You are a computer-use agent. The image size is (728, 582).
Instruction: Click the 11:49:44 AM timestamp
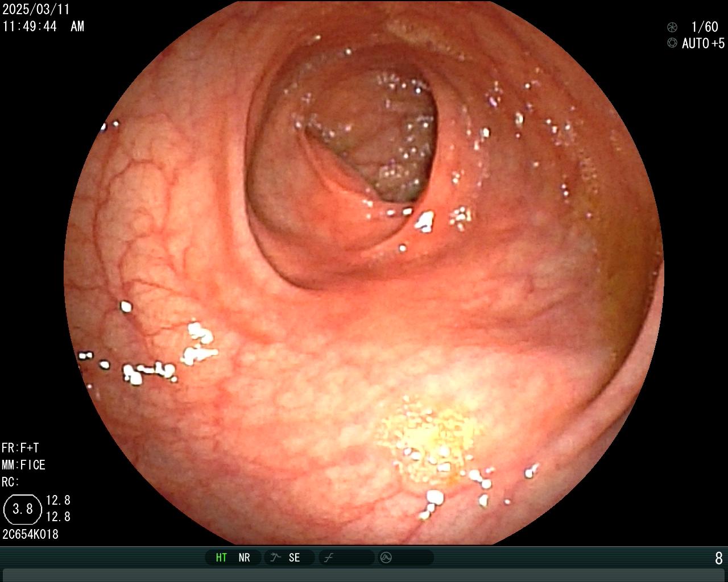coord(43,26)
